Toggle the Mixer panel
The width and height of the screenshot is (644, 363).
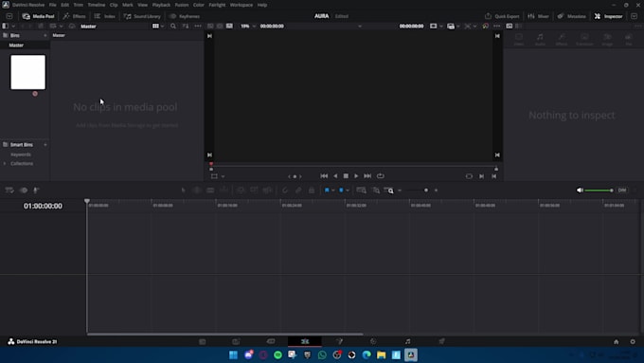click(x=538, y=16)
